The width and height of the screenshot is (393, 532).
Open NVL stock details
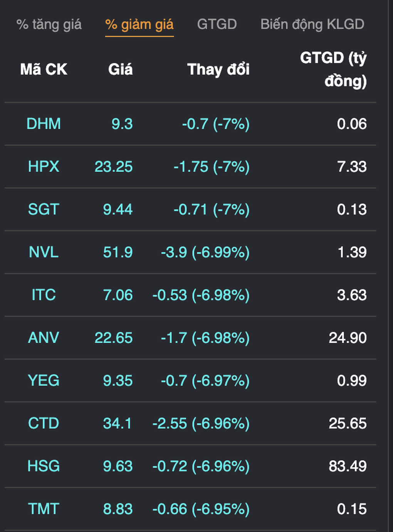[x=44, y=252]
